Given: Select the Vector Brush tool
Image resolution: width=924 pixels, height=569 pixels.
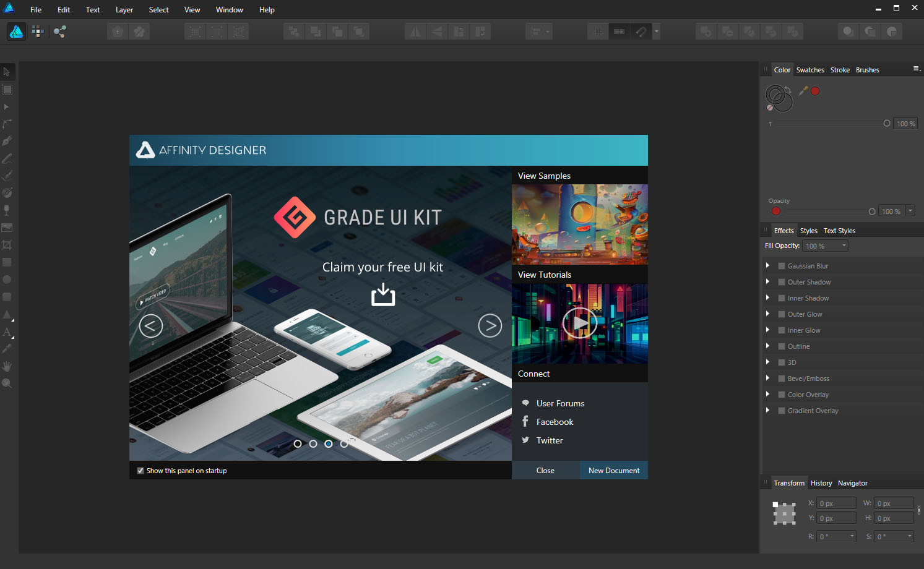Looking at the screenshot, I should pyautogui.click(x=7, y=176).
